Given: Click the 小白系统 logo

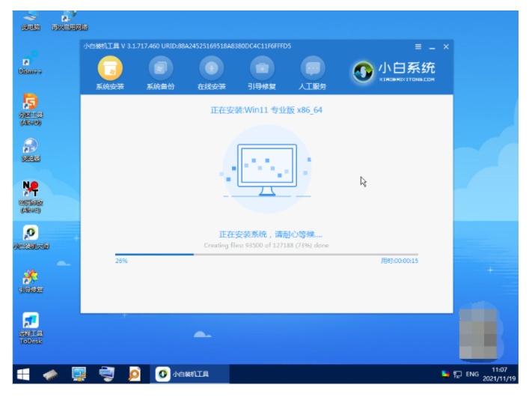Looking at the screenshot, I should 394,72.
